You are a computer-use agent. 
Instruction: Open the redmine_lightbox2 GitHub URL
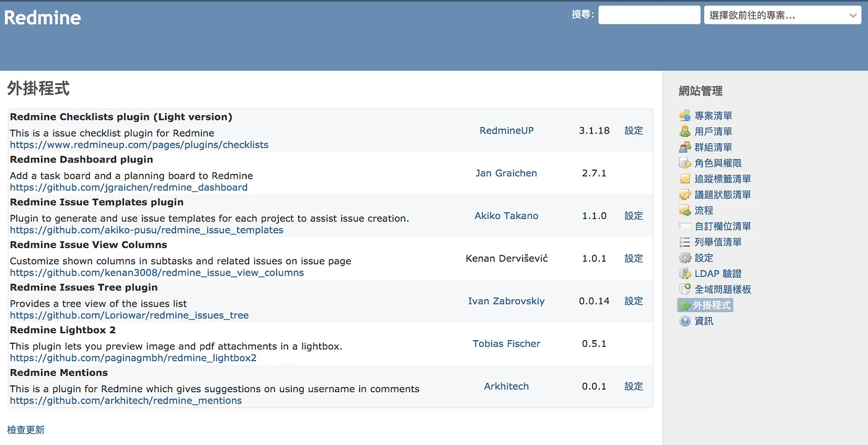tap(133, 358)
